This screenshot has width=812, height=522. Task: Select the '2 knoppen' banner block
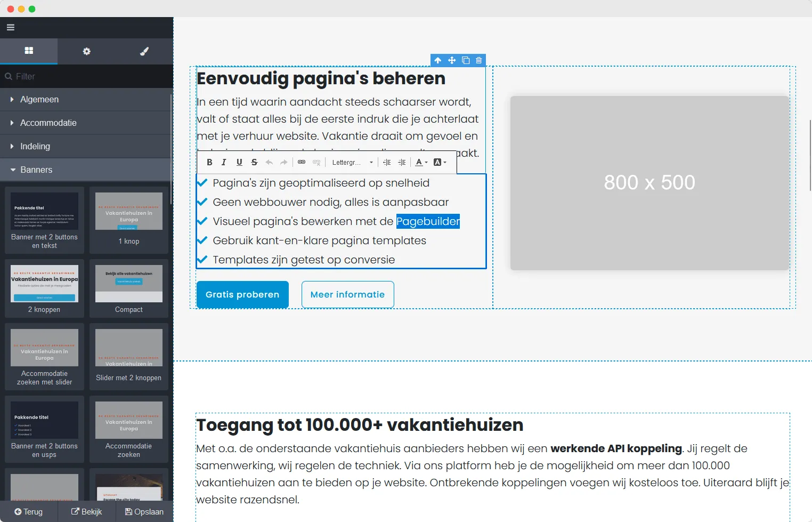coord(44,288)
